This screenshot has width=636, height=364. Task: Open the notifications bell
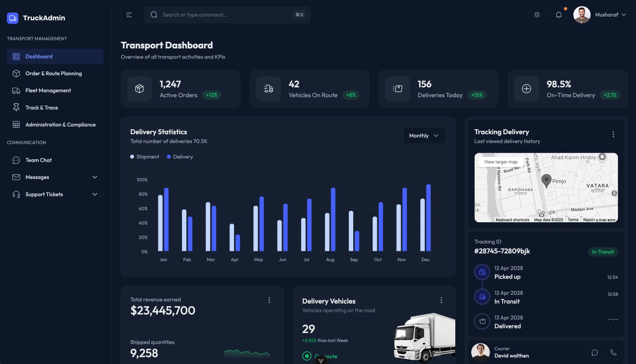559,15
